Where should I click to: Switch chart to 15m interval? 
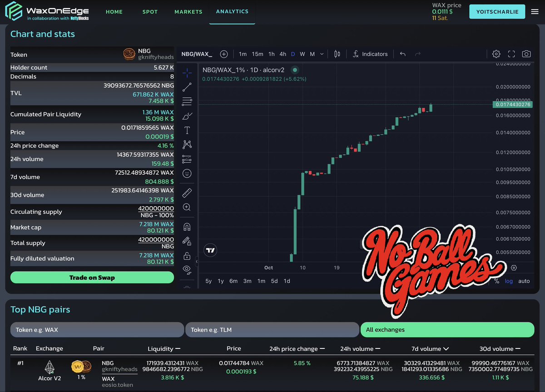258,54
